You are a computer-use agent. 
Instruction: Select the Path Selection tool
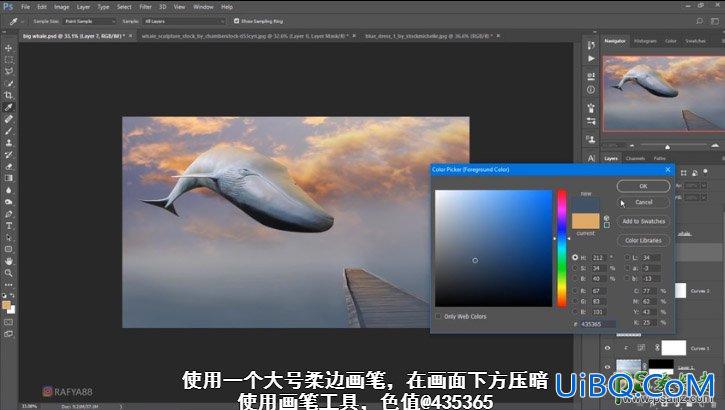8,238
